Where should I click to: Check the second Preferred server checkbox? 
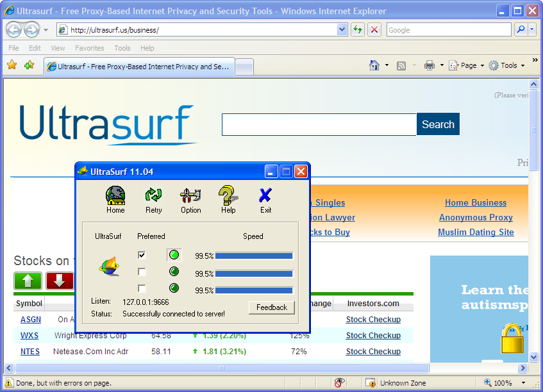[142, 272]
